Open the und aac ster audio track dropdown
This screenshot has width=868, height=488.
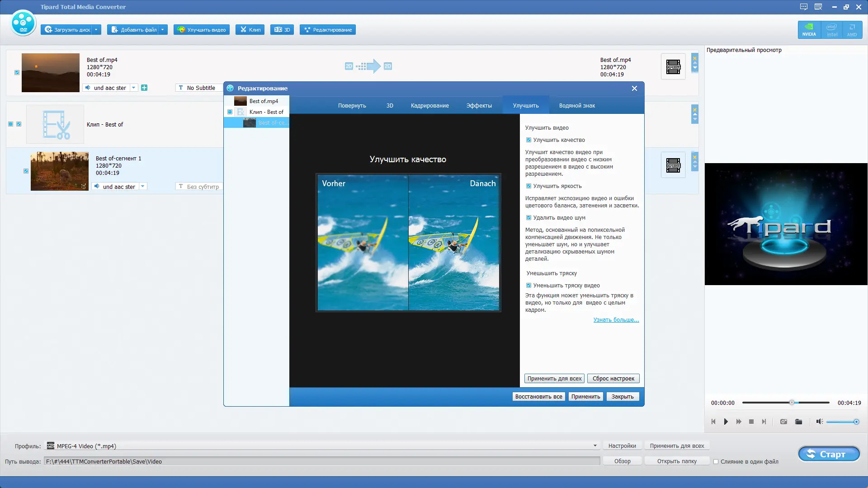pos(134,88)
